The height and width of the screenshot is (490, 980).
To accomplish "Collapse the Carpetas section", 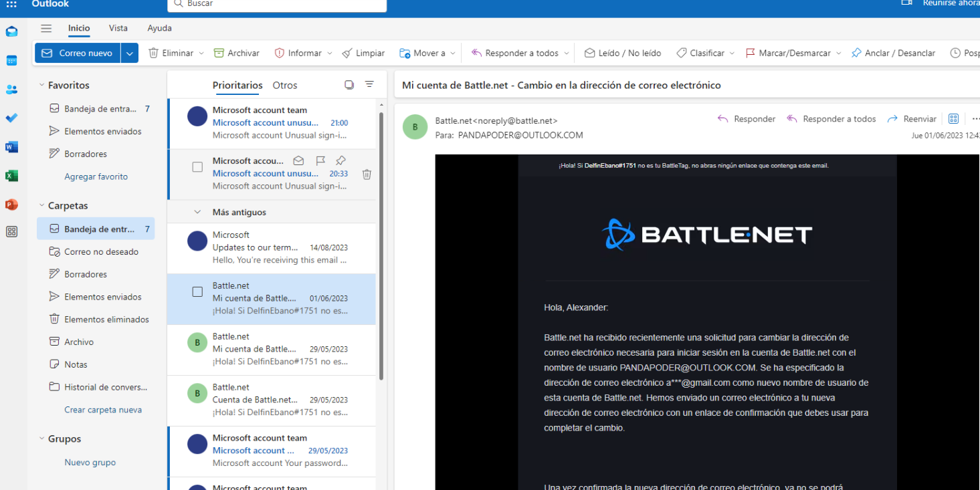I will (41, 205).
